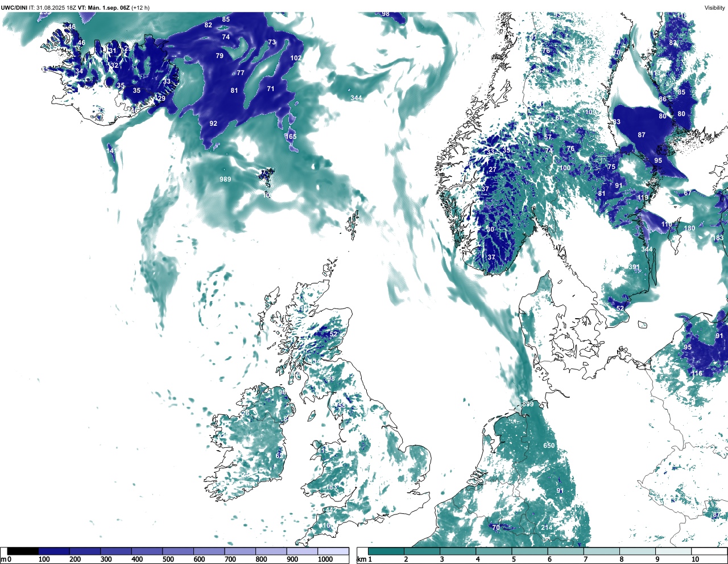Click the 9–10 km palest legend swatch

pyautogui.click(x=674, y=551)
